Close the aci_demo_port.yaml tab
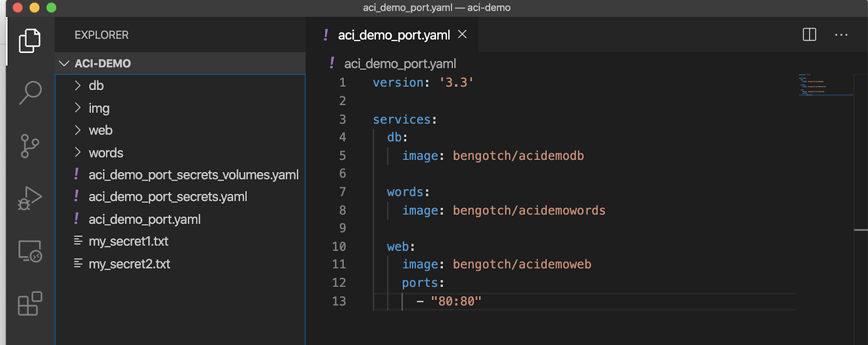The width and height of the screenshot is (868, 345). [x=462, y=35]
